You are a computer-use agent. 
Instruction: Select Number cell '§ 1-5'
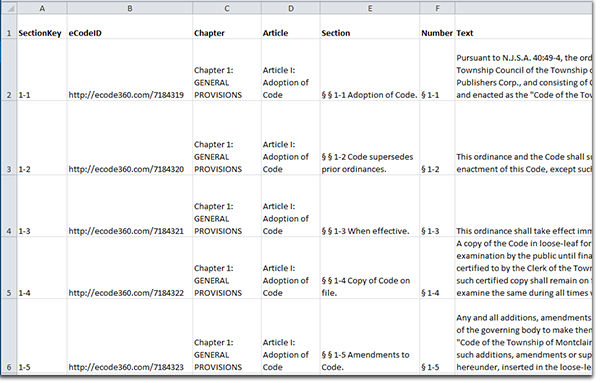(437, 336)
